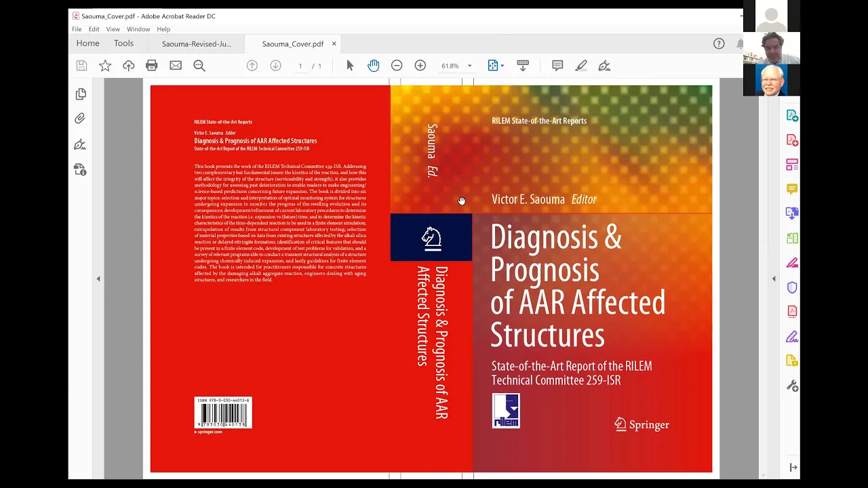Upload the file to cloud storage
This screenshot has width=868, height=488.
pos(128,66)
